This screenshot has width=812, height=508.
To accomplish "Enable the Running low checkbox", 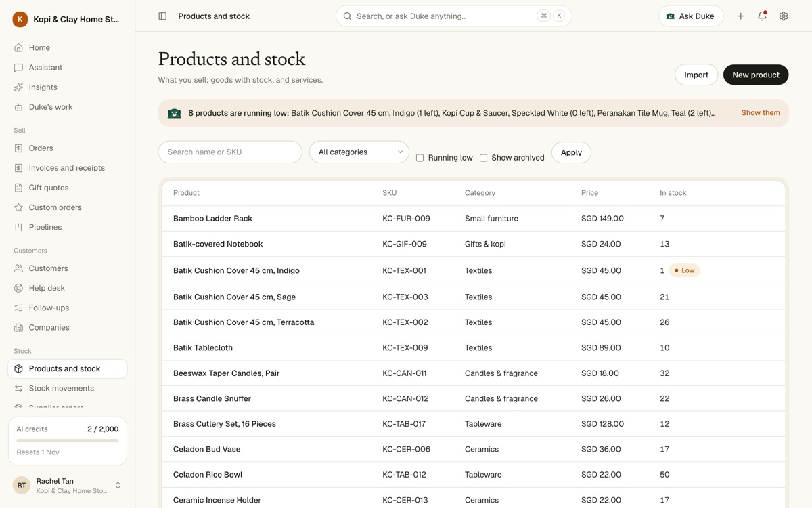I will tap(420, 158).
